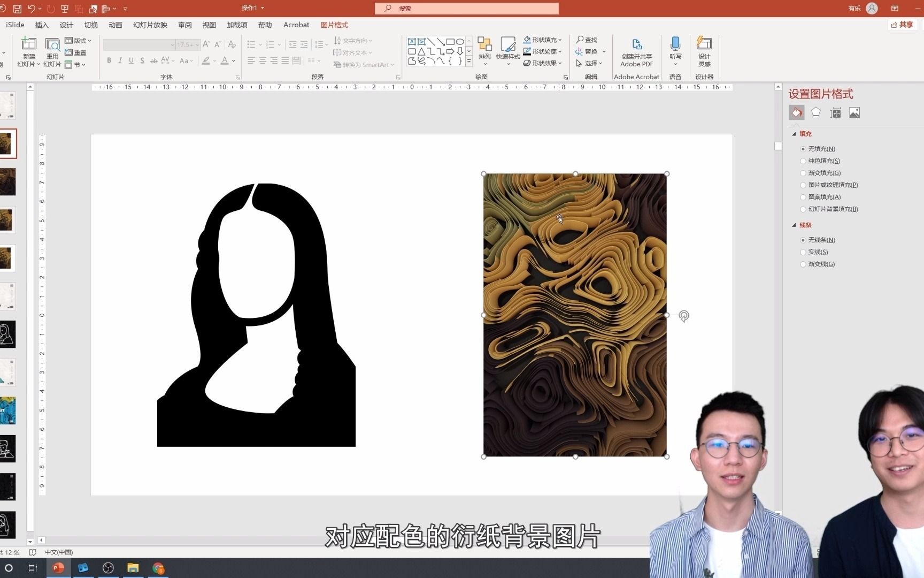The height and width of the screenshot is (578, 924).
Task: Open 快速样式 (Quick Styles) gallery
Action: pyautogui.click(x=507, y=51)
